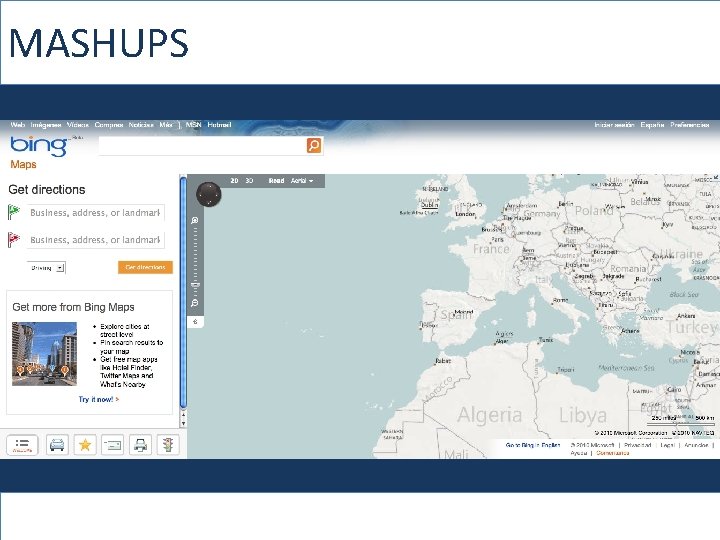Click the car directions icon in bottom toolbar
Image resolution: width=720 pixels, height=540 pixels.
coord(57,445)
